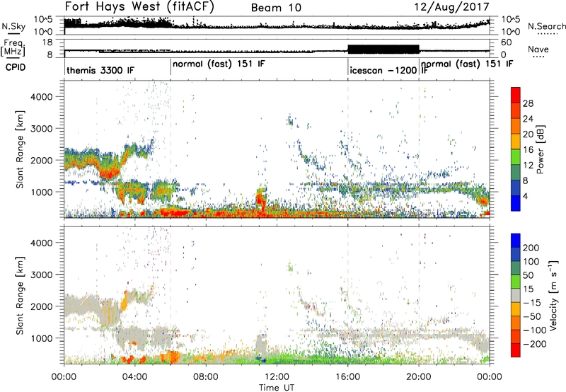Select the Velocity [m s-1] colorbar title
566x392 pixels.
coord(553,295)
